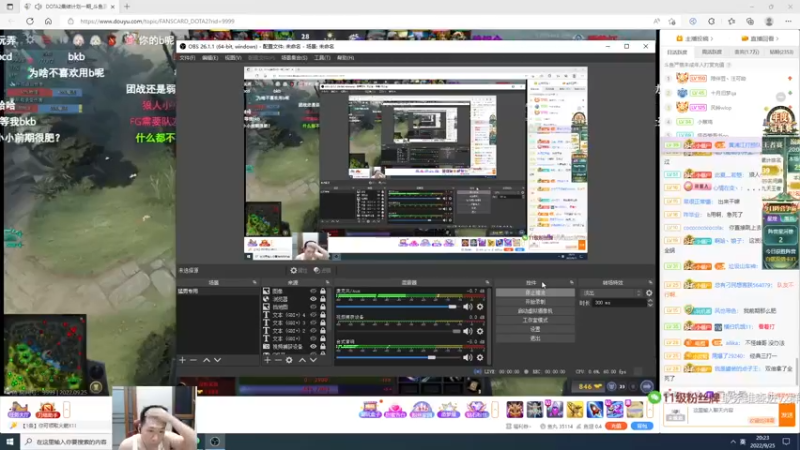Click 工作室模式 button

[535, 320]
